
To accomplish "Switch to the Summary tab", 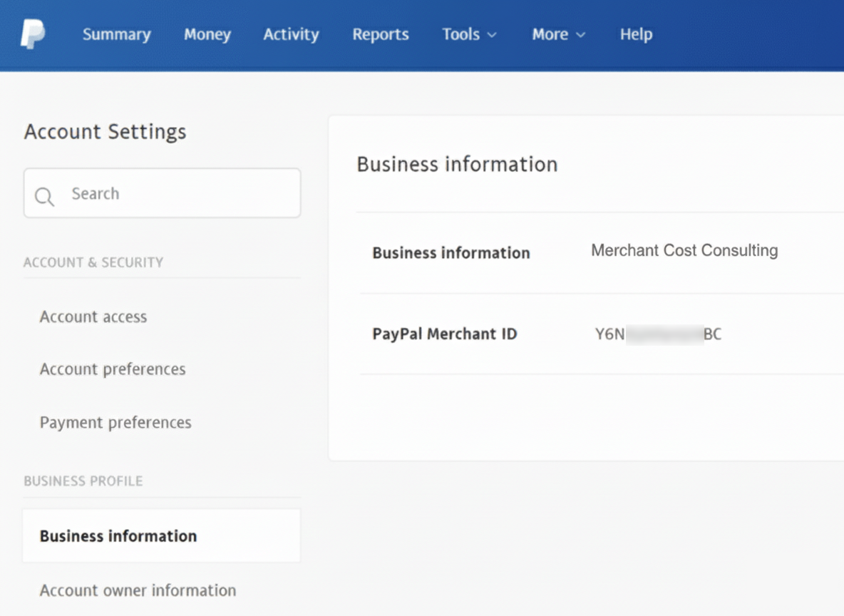I will point(116,34).
